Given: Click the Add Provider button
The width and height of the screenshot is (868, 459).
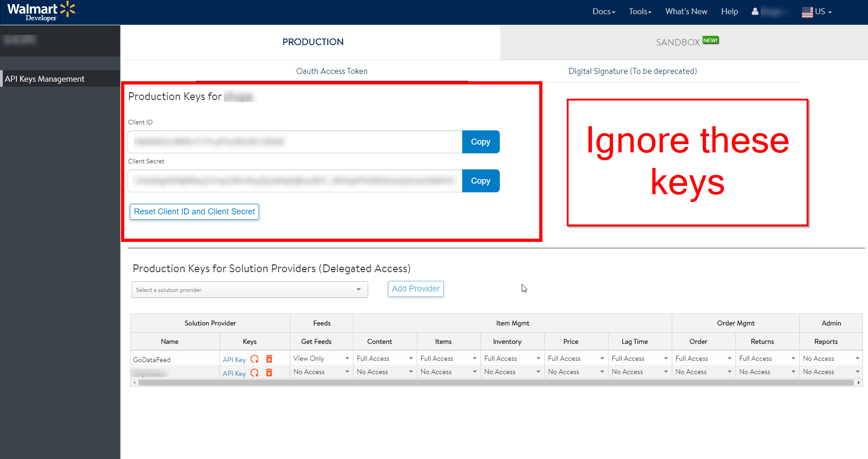Looking at the screenshot, I should 415,289.
